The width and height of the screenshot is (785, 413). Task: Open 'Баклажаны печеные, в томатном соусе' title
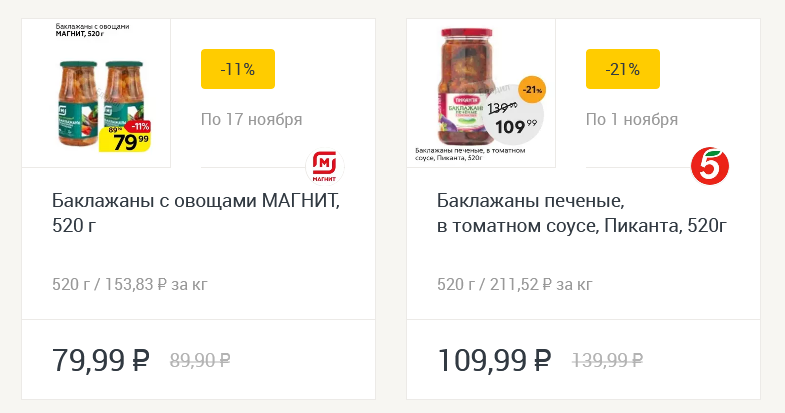pyautogui.click(x=582, y=213)
